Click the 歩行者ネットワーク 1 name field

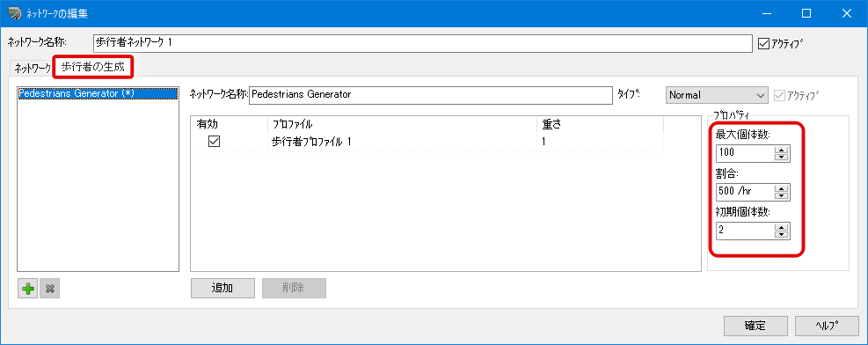[x=423, y=42]
